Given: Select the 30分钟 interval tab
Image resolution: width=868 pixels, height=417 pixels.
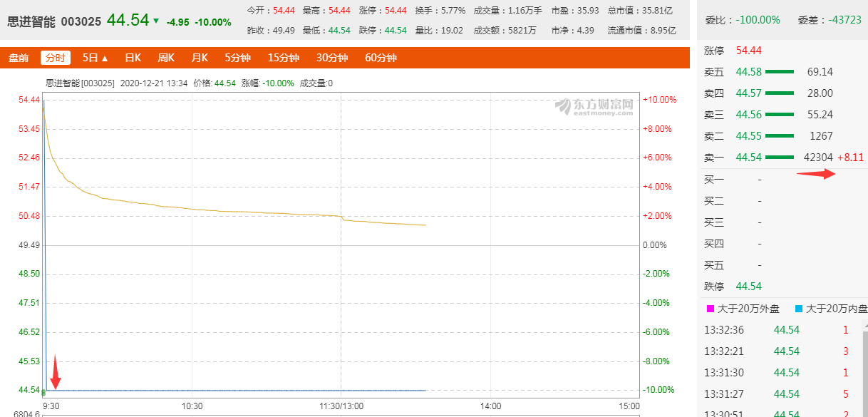Looking at the screenshot, I should [332, 58].
